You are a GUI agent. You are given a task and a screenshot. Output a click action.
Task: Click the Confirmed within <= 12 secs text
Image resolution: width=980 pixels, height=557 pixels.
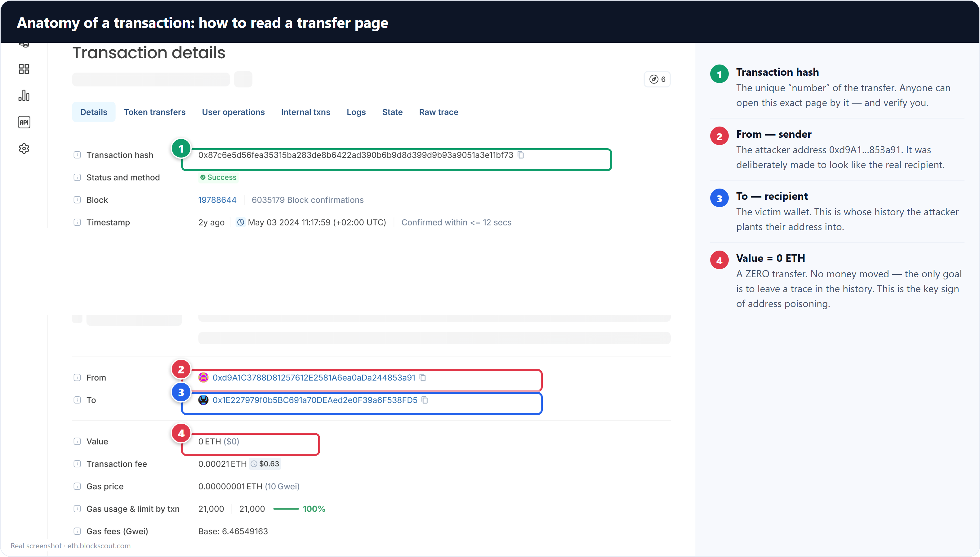456,222
